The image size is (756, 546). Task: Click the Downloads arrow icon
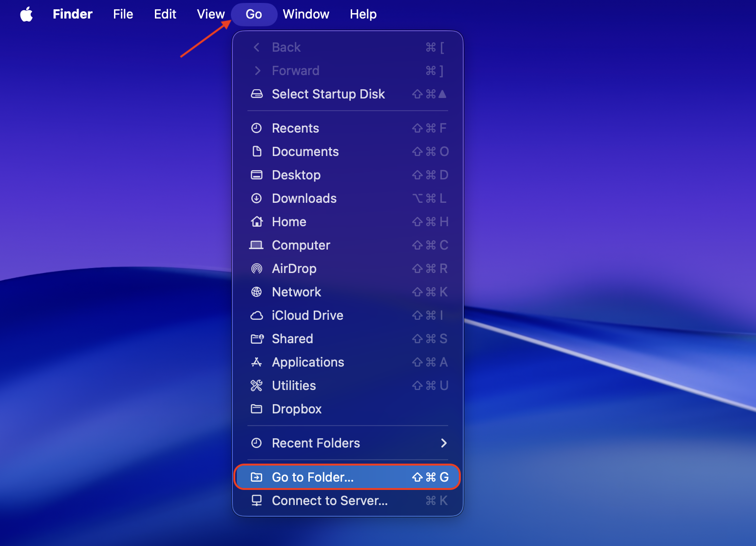coord(257,198)
